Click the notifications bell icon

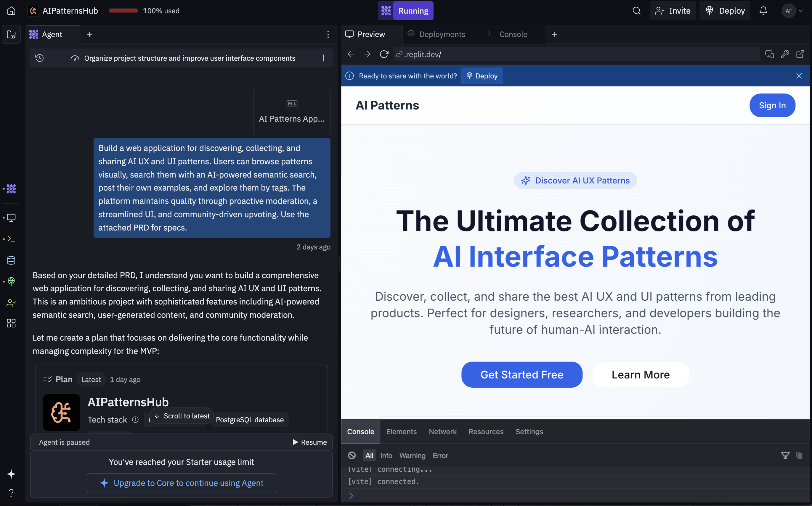pyautogui.click(x=763, y=11)
